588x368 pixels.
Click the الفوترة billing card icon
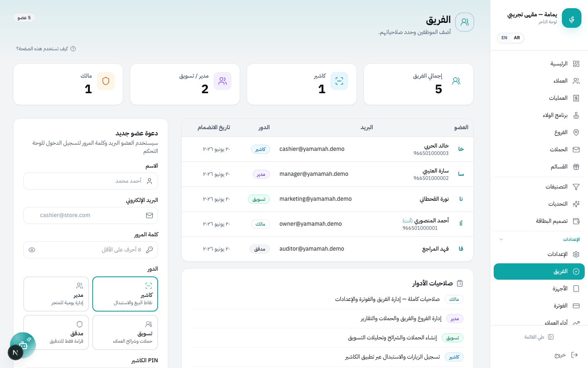click(x=576, y=306)
